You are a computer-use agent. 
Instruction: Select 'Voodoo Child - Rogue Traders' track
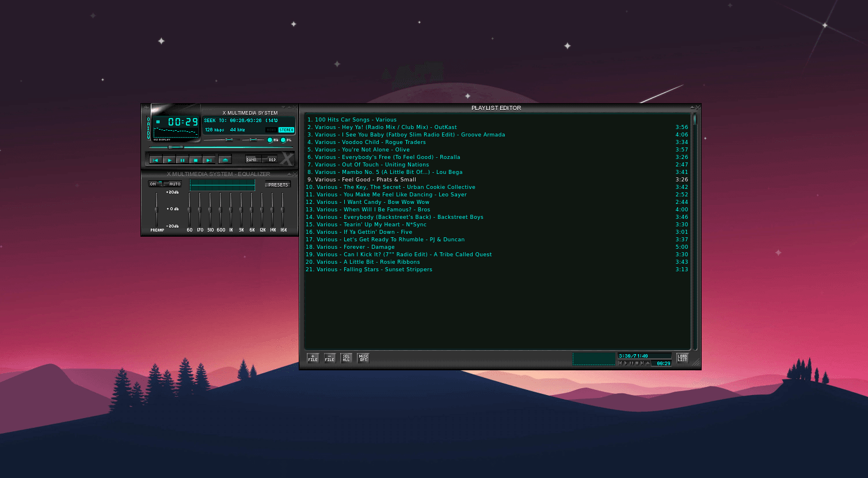click(497, 142)
